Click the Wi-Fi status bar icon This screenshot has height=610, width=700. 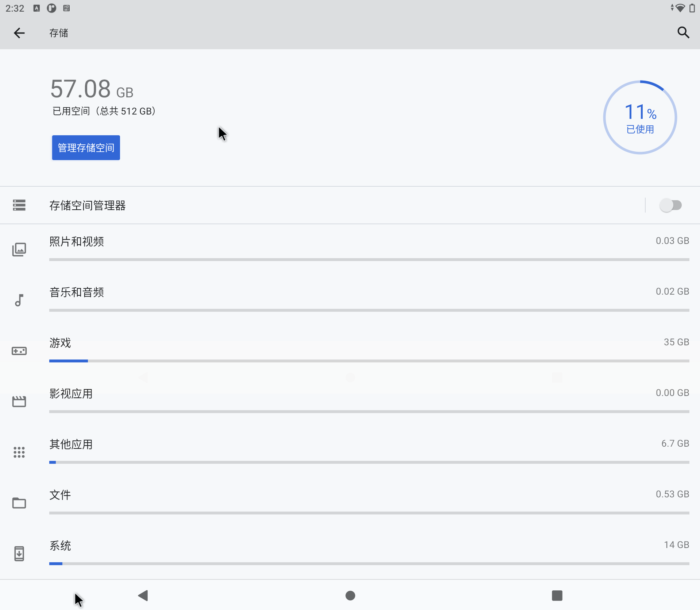pyautogui.click(x=680, y=8)
